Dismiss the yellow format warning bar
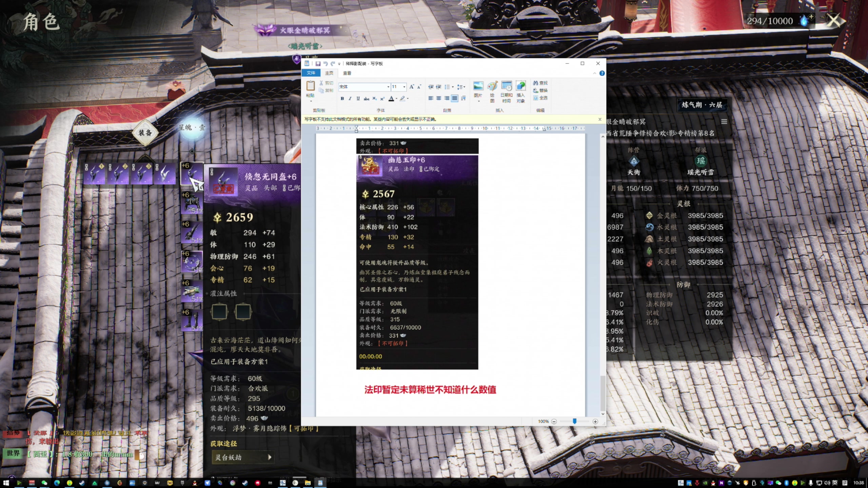 (x=600, y=119)
